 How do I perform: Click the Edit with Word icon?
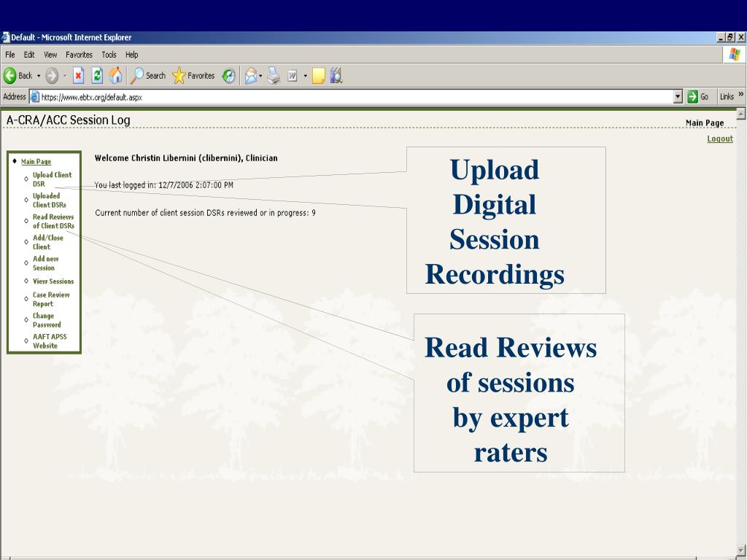click(x=293, y=76)
